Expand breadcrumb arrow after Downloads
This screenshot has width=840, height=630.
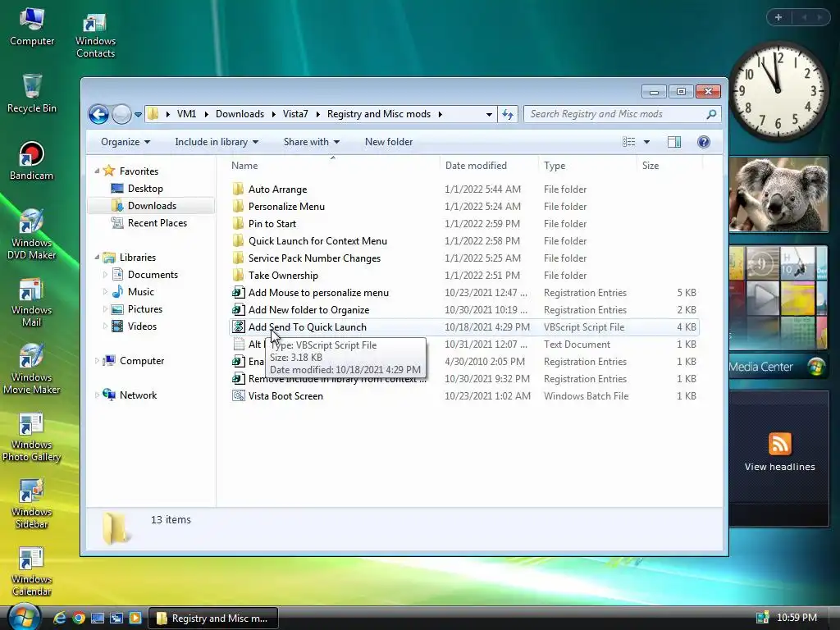pos(273,114)
